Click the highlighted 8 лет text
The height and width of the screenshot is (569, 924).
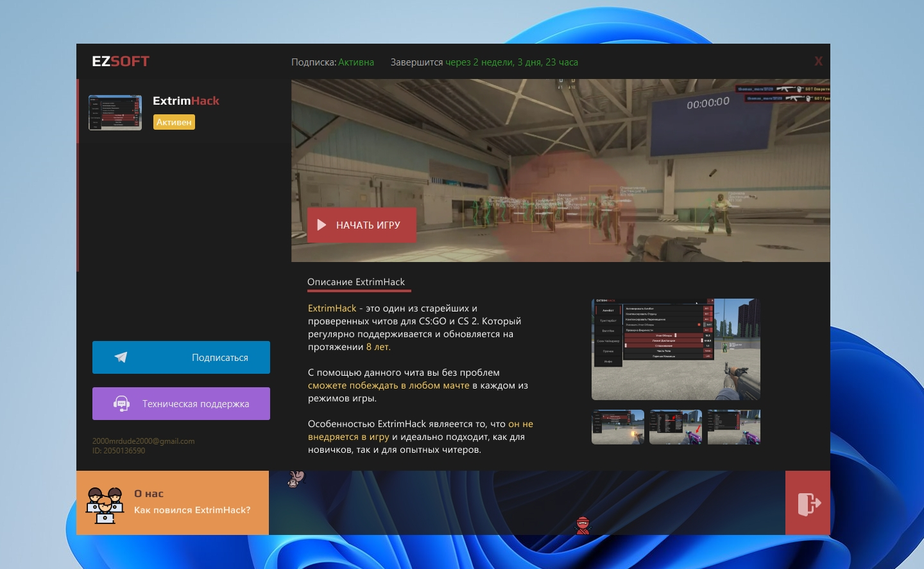coord(378,347)
